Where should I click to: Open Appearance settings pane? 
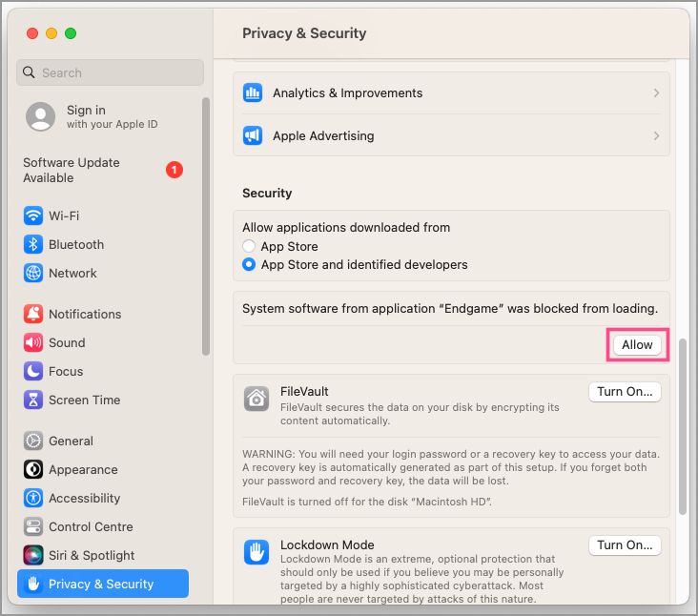[x=83, y=469]
